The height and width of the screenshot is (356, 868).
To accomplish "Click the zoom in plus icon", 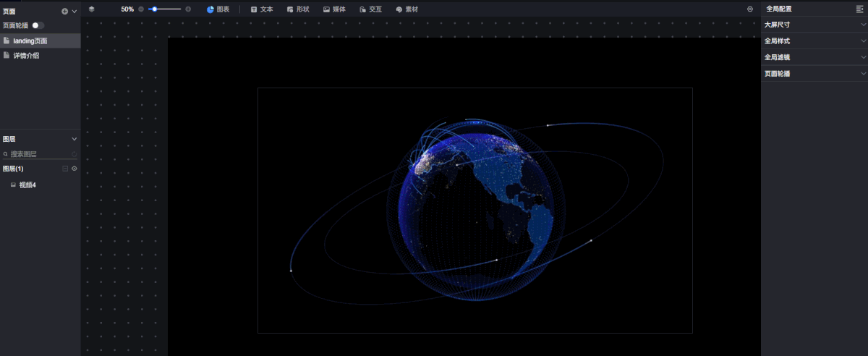I will (188, 9).
